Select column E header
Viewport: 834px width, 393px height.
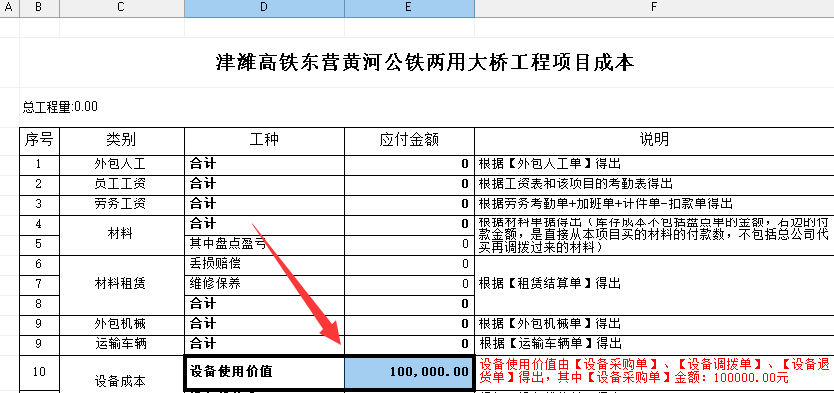tap(409, 8)
